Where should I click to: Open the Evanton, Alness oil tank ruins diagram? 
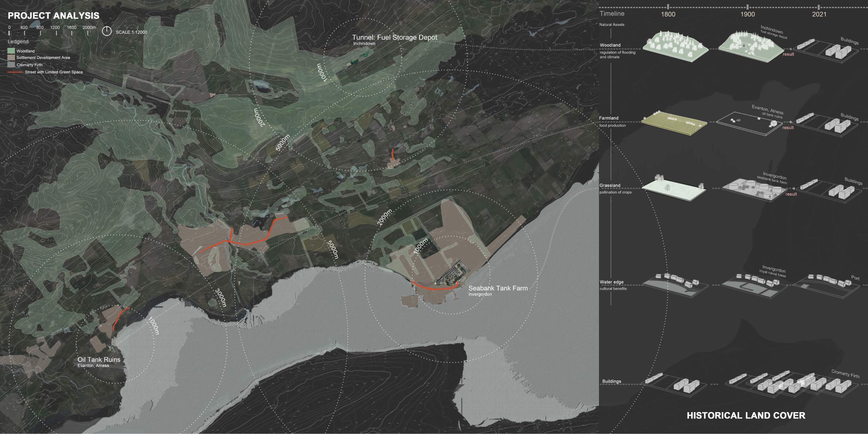click(750, 124)
